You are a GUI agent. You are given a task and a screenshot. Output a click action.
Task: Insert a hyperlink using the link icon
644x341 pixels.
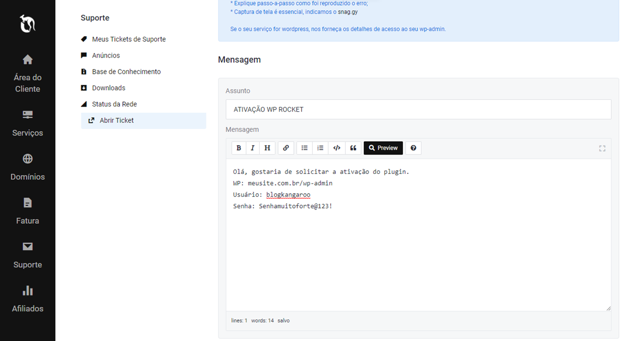point(286,148)
